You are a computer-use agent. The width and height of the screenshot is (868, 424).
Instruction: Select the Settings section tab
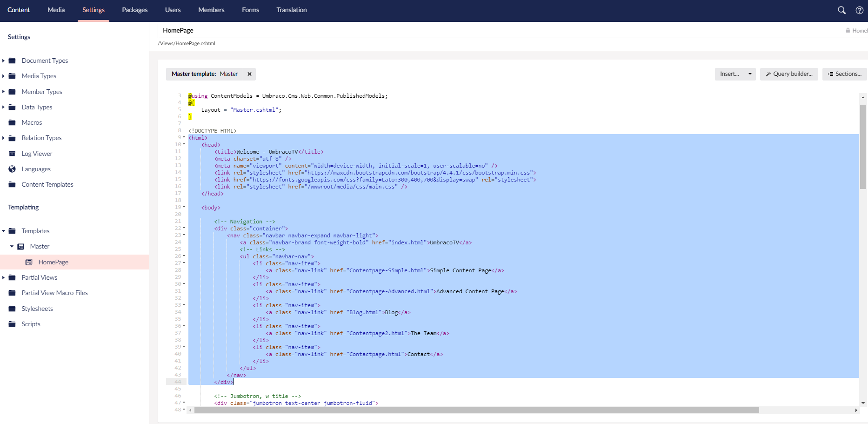(x=93, y=10)
